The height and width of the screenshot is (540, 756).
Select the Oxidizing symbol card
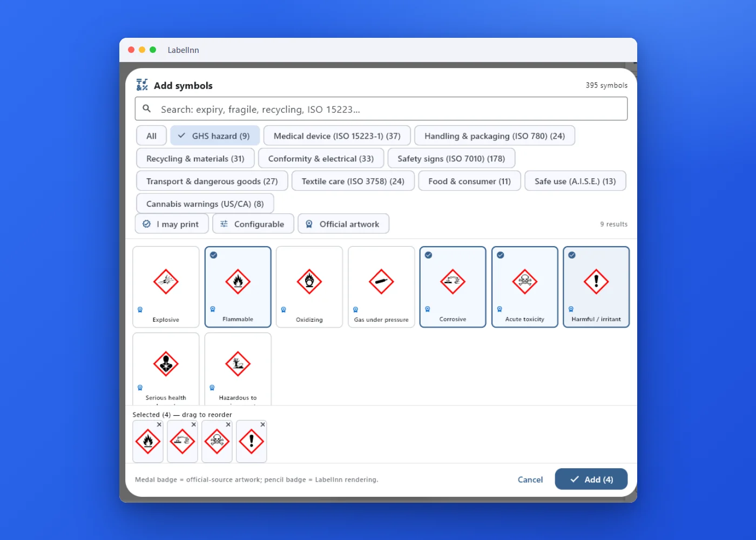[309, 287]
